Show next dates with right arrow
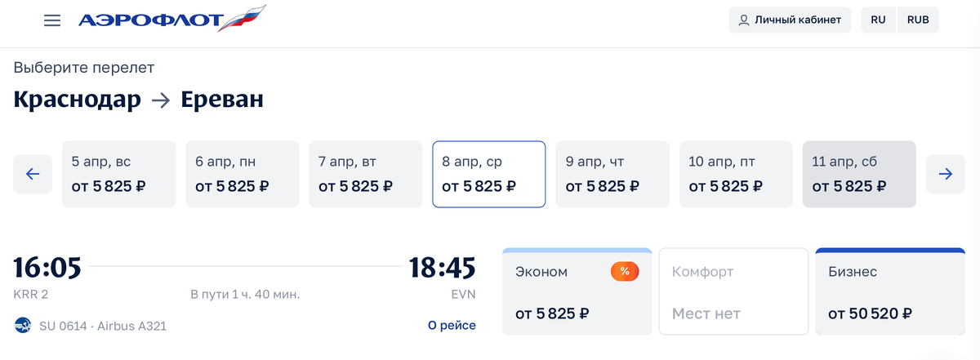The image size is (980, 360). 946,174
